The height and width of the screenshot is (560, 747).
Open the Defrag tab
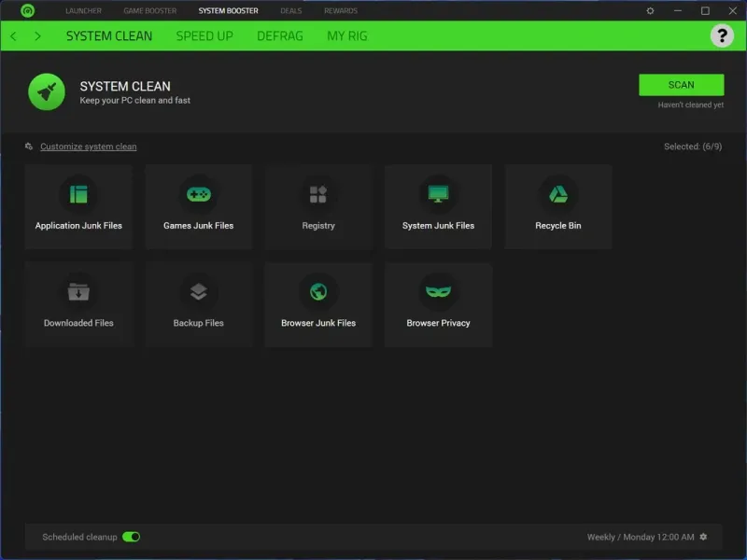click(x=280, y=36)
